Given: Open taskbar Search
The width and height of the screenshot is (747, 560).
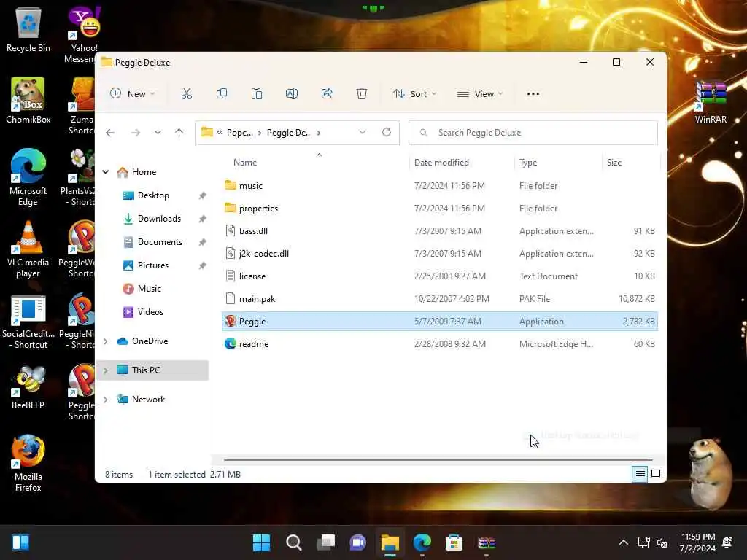Looking at the screenshot, I should tap(293, 542).
